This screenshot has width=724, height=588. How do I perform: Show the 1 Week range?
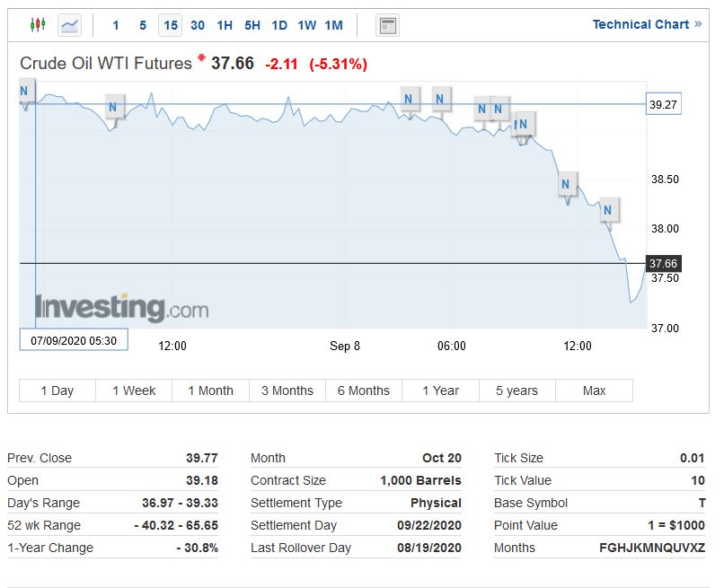pyautogui.click(x=134, y=391)
